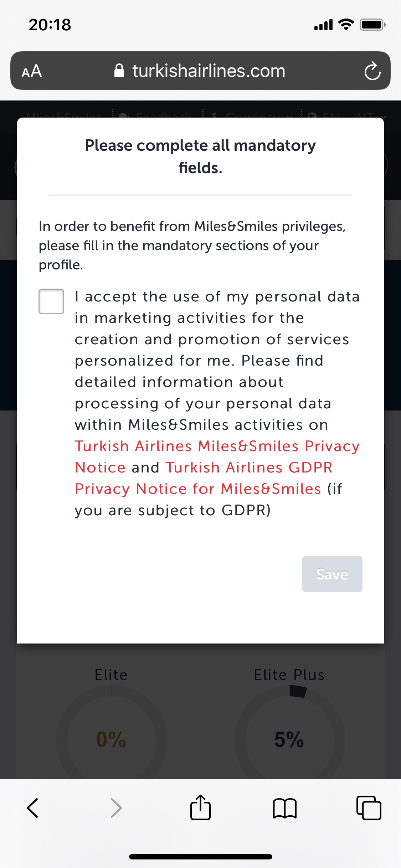Tap the Safari reload page icon
Image resolution: width=401 pixels, height=868 pixels.
[372, 71]
